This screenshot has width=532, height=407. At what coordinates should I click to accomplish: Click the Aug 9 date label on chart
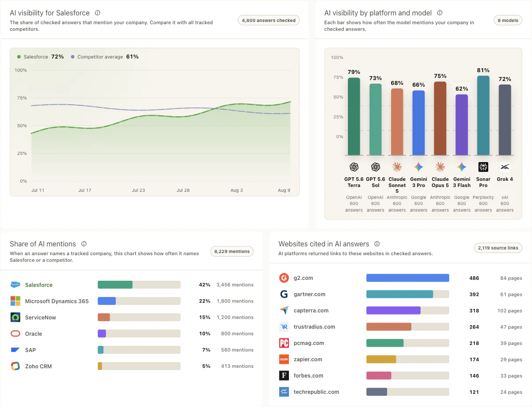pyautogui.click(x=284, y=190)
